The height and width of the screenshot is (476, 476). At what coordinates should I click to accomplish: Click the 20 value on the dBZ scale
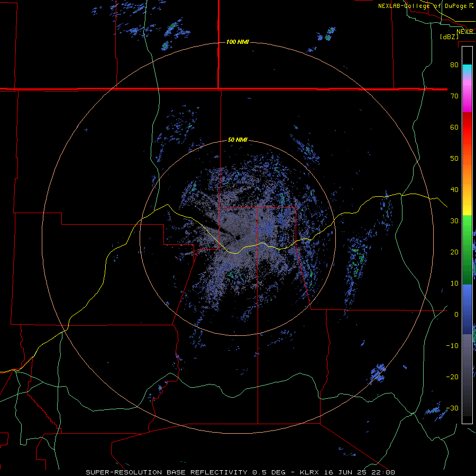(x=454, y=252)
